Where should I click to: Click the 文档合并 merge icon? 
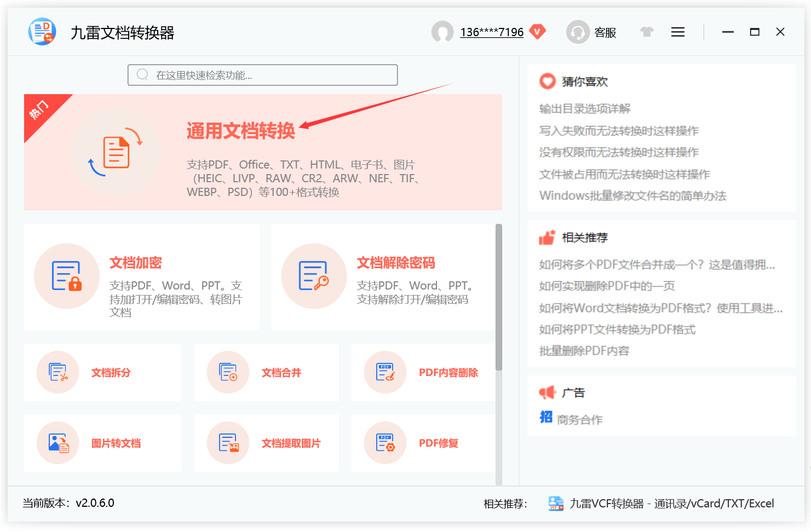coord(228,372)
